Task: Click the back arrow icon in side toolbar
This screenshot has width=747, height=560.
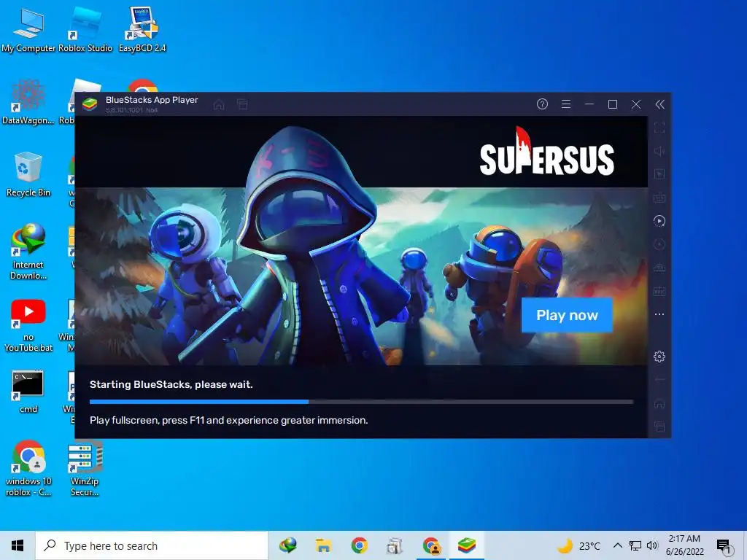Action: tap(659, 380)
